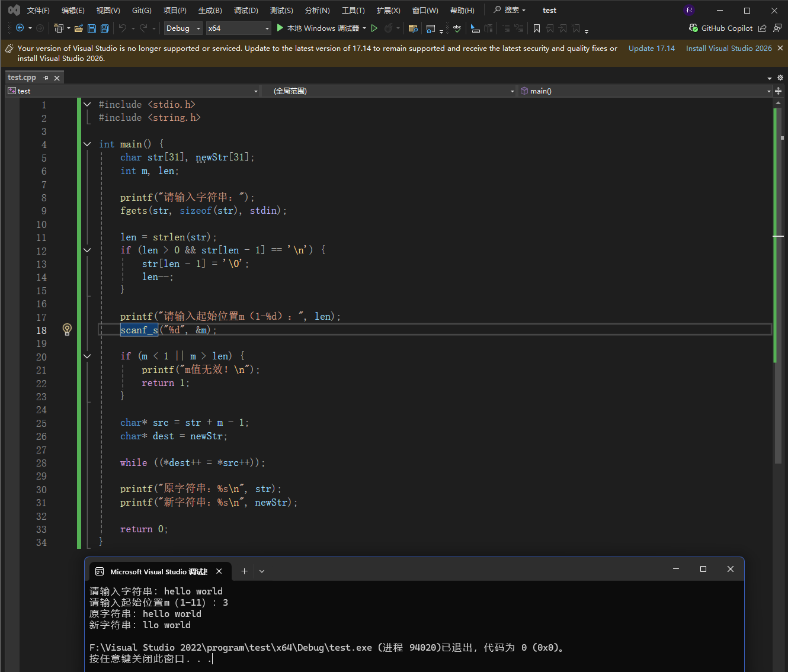Click the scanf_s text on line 18
This screenshot has height=672, width=788.
pyautogui.click(x=139, y=330)
